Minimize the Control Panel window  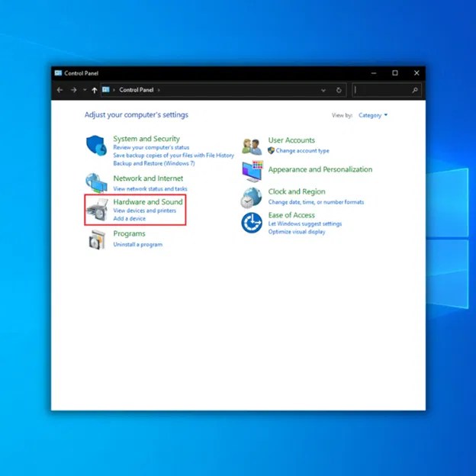coord(374,73)
